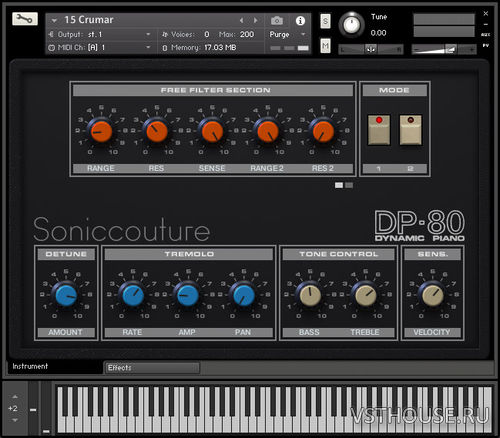Click the blue Tremolo PAN knob

pyautogui.click(x=244, y=295)
